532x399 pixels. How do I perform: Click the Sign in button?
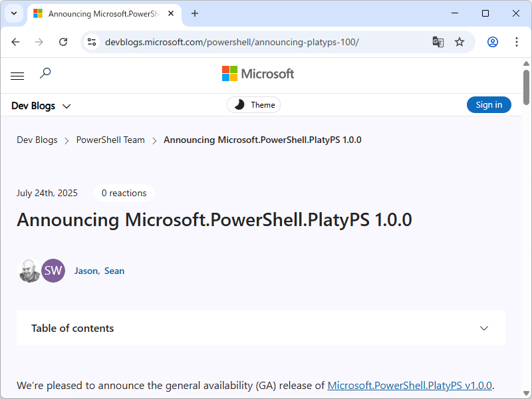(489, 105)
